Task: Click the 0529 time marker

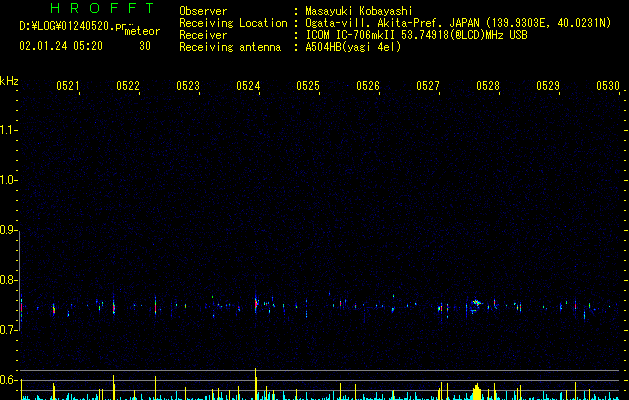Action: (548, 85)
